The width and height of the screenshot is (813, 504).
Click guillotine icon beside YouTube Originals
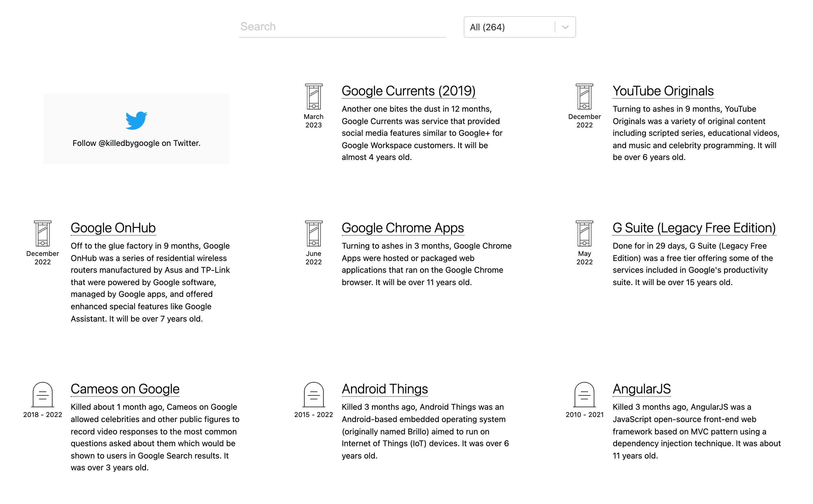[584, 97]
